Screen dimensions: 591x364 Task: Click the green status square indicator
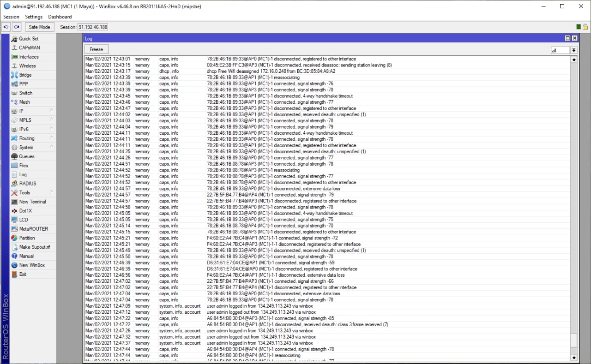[579, 27]
